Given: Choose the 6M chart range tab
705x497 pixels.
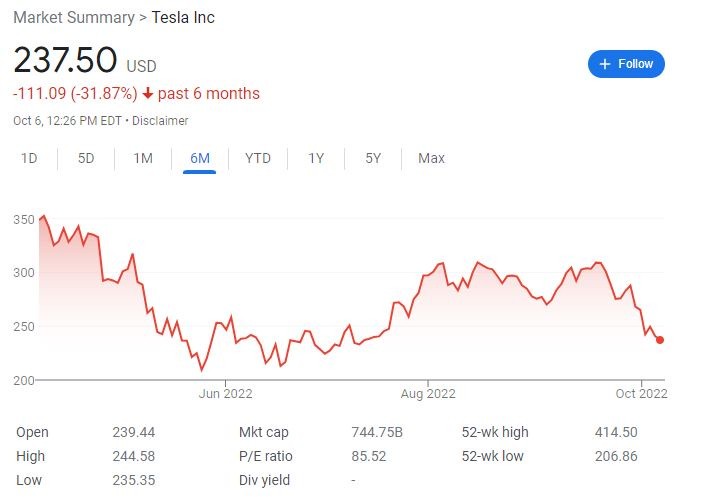Looking at the screenshot, I should pos(200,158).
